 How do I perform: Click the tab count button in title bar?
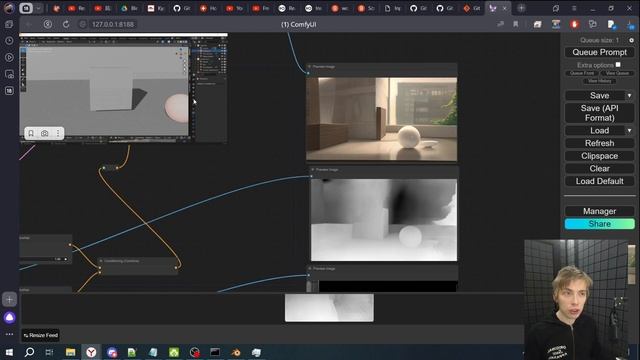[26, 8]
